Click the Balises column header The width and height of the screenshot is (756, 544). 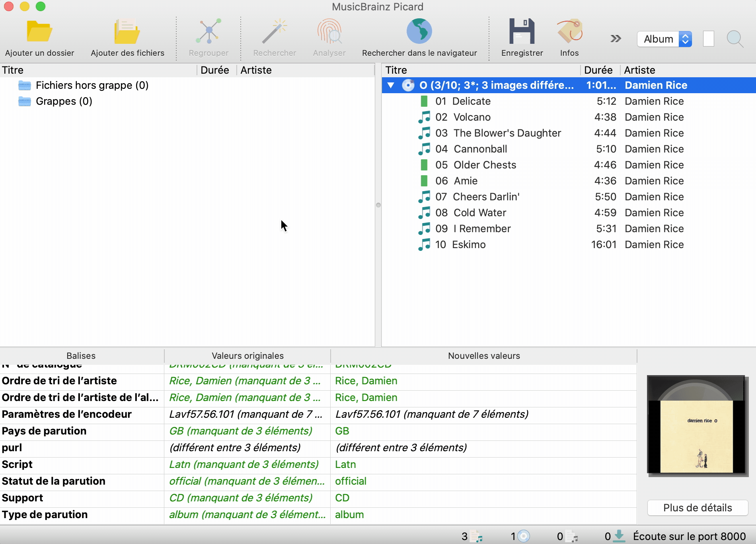(x=82, y=356)
